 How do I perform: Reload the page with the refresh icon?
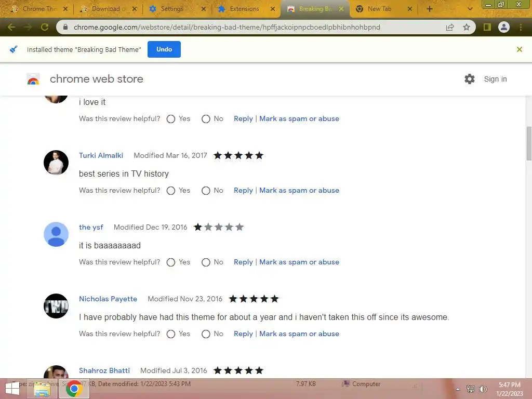point(45,27)
